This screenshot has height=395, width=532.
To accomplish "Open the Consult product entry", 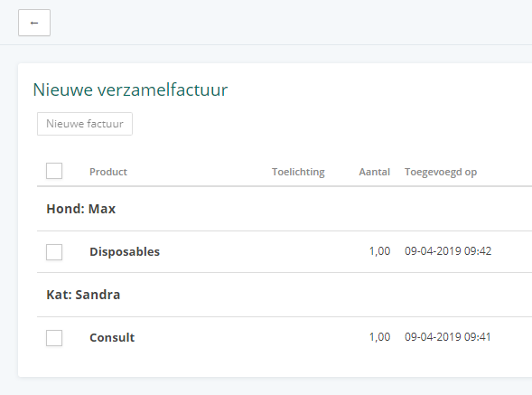I will pos(112,337).
